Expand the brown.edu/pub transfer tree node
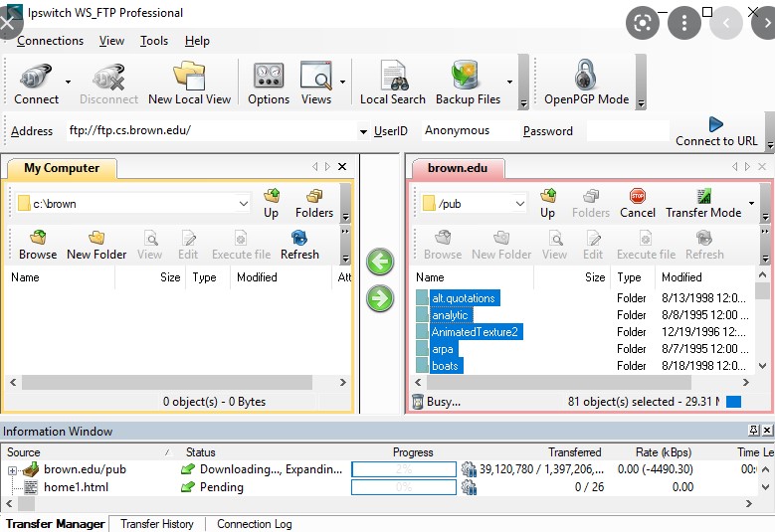The width and height of the screenshot is (775, 532). pyautogui.click(x=12, y=470)
